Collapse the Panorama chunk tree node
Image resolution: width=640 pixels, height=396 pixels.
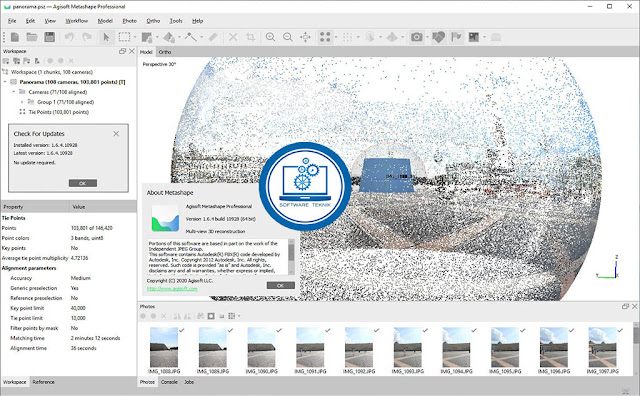pos(5,82)
